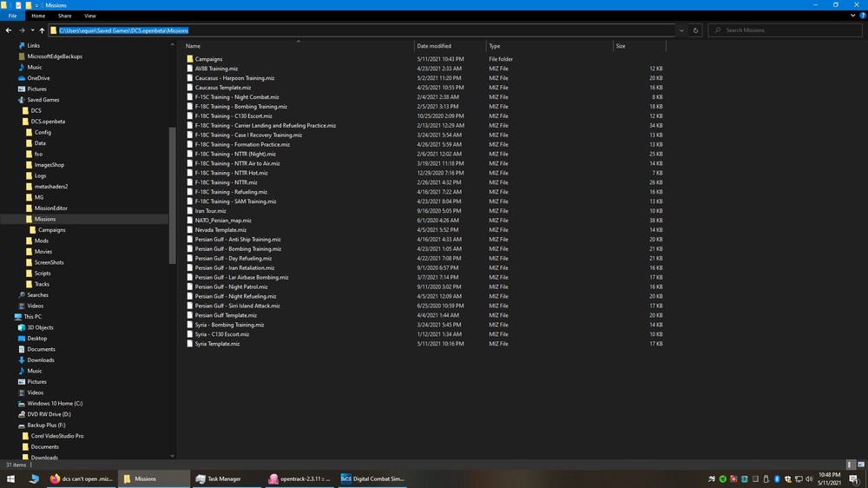
Task: Select the Iran Tour.miz file
Action: coord(210,211)
